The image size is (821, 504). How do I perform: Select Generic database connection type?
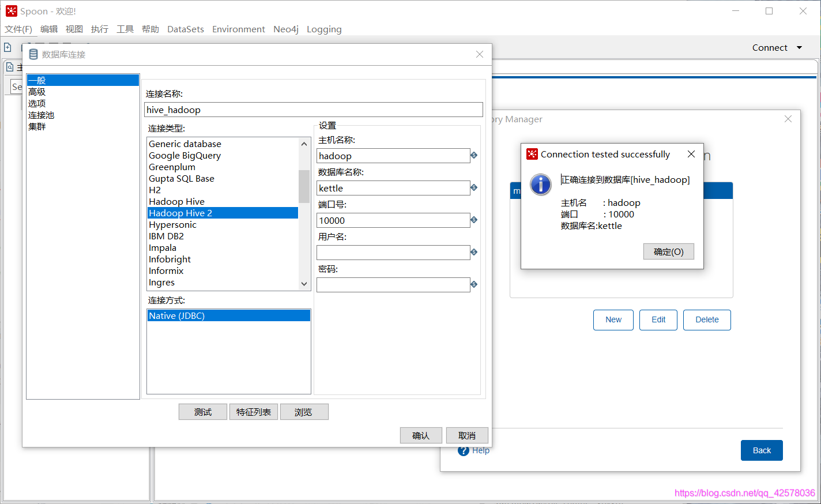223,144
